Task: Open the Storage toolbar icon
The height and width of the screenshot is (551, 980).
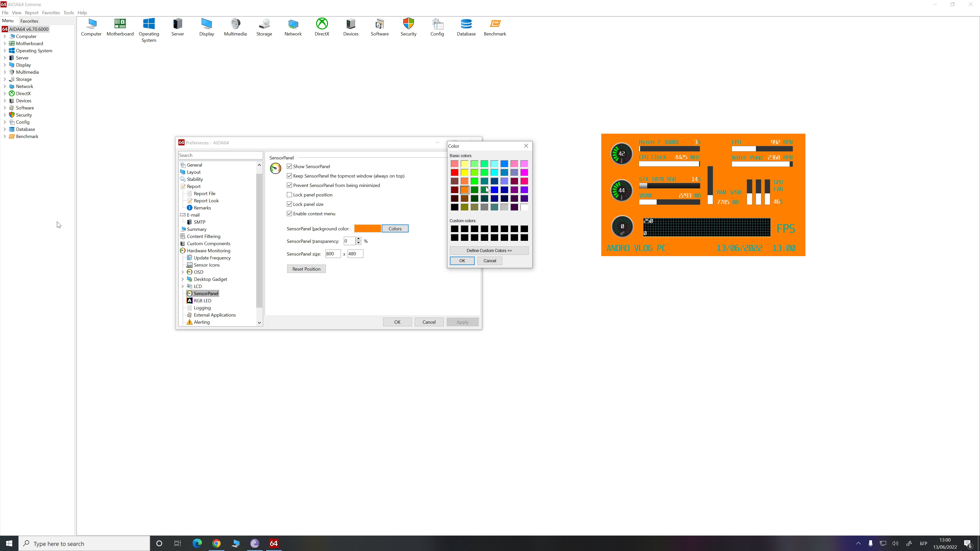Action: [264, 27]
